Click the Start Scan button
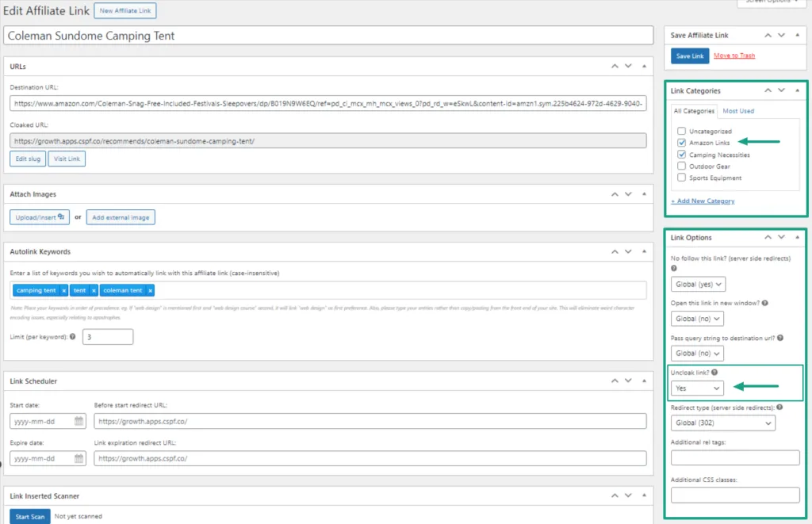The height and width of the screenshot is (524, 812). click(30, 517)
